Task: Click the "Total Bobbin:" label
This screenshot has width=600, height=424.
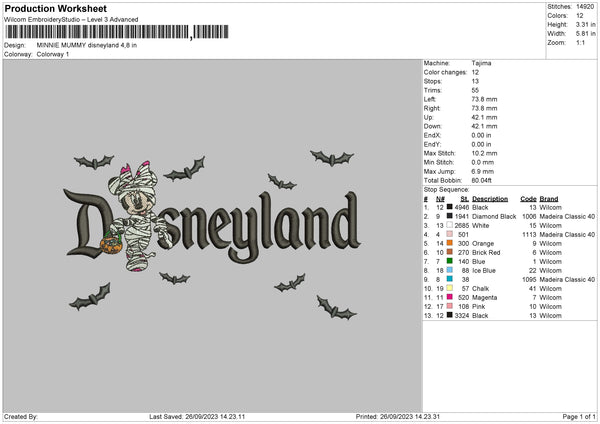Action: 443,180
